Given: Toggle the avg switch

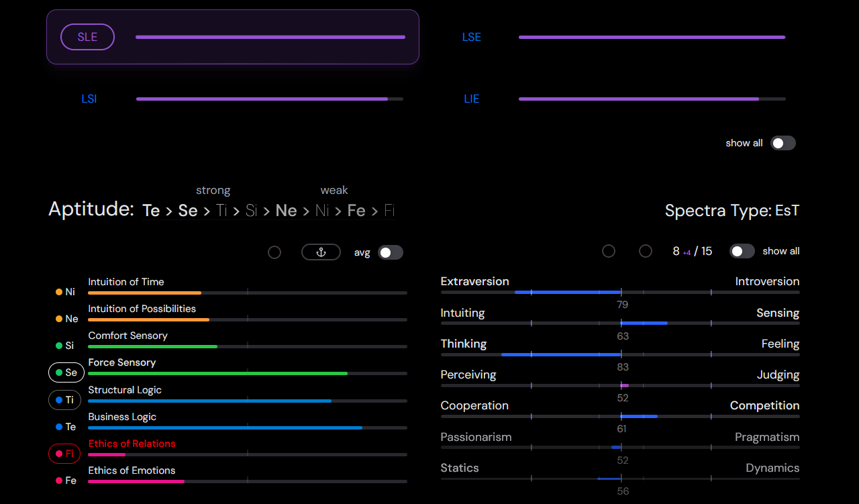Looking at the screenshot, I should pos(391,252).
